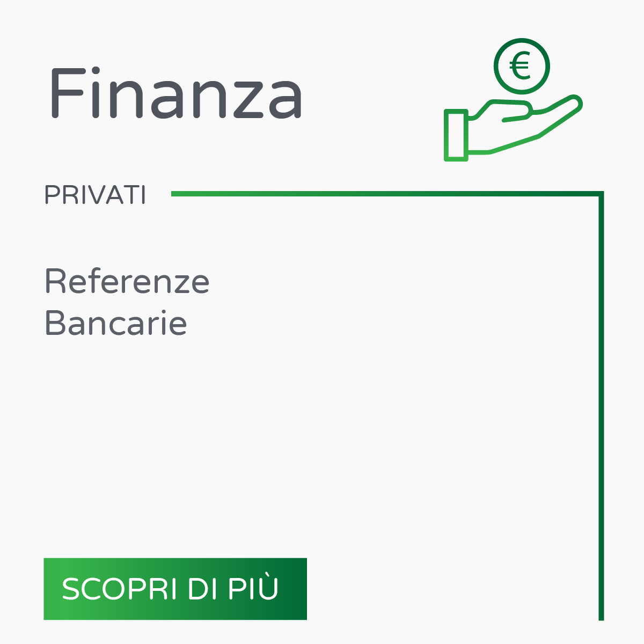Image resolution: width=644 pixels, height=644 pixels.
Task: Click the euro symbol inside the coin
Action: click(520, 67)
